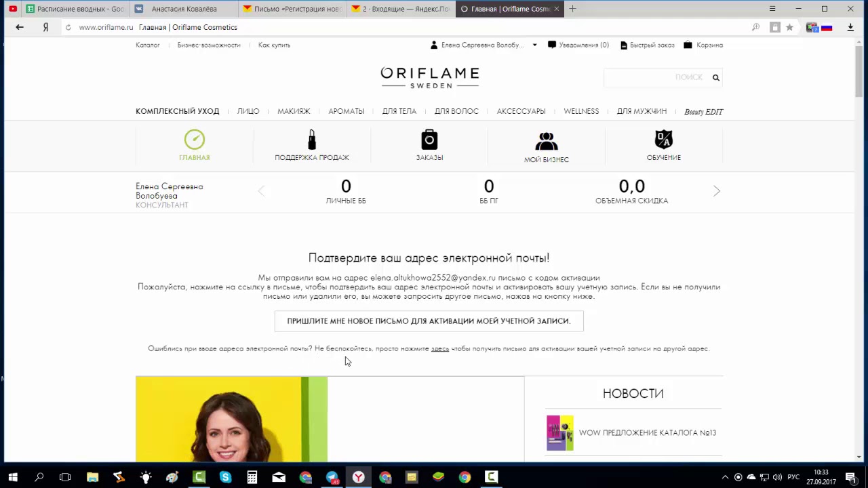The width and height of the screenshot is (868, 488).
Task: Open the Для тела menu
Action: pyautogui.click(x=399, y=111)
